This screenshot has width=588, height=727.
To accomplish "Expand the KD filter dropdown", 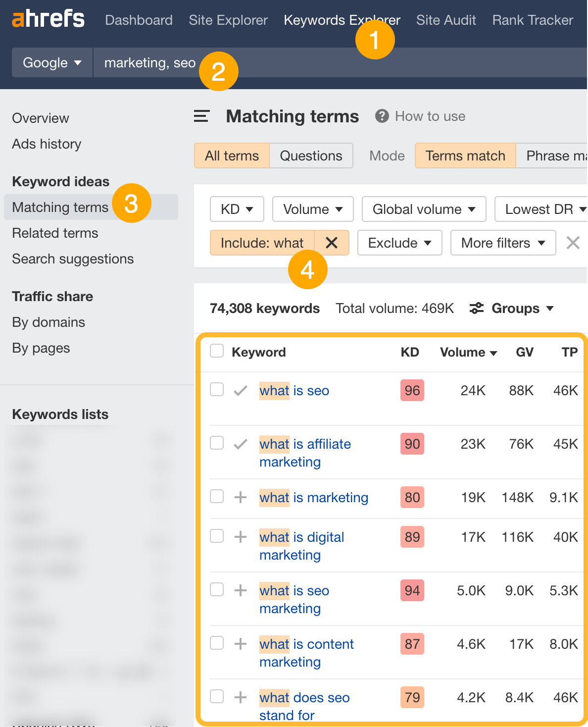I will (237, 209).
